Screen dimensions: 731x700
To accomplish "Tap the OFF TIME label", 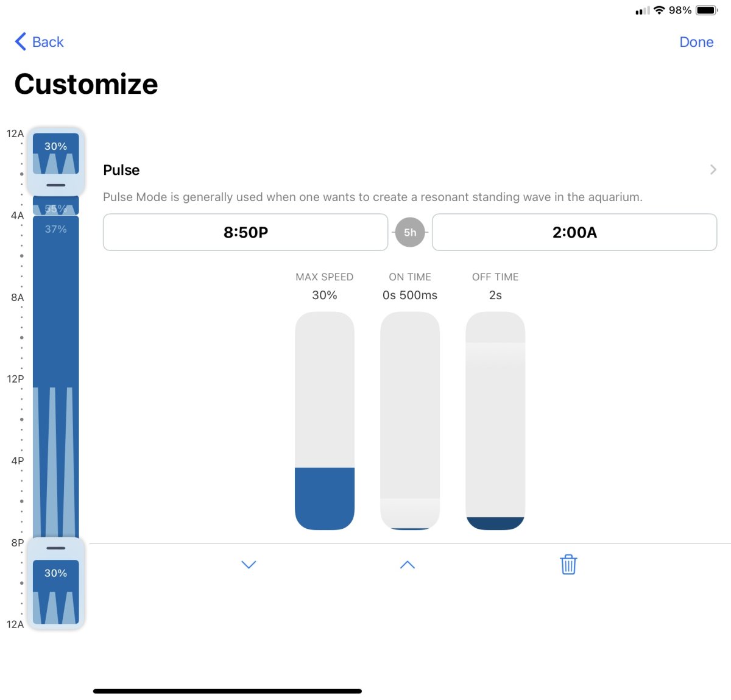I will (x=495, y=277).
